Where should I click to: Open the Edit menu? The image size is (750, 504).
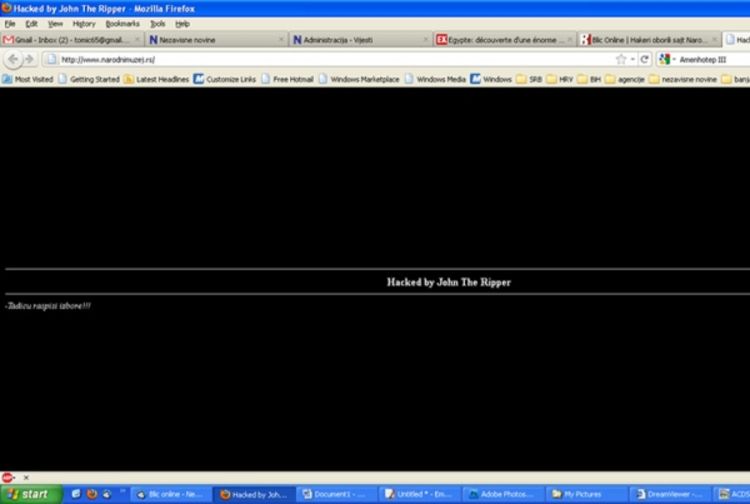32,24
